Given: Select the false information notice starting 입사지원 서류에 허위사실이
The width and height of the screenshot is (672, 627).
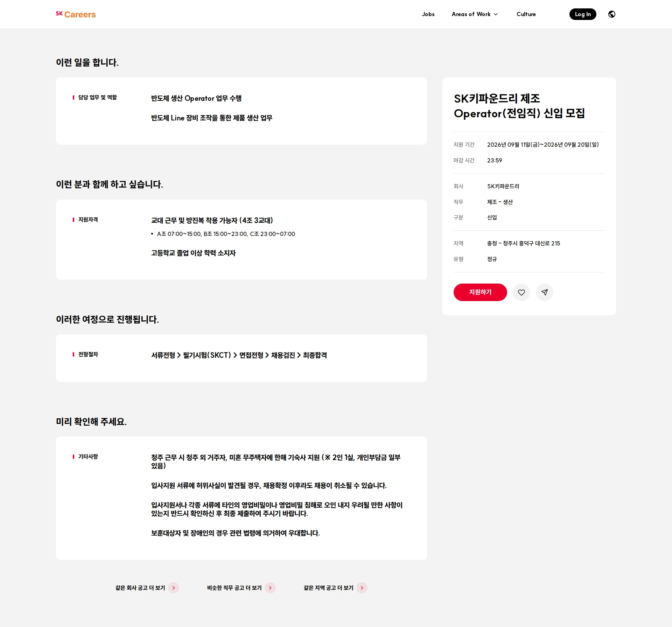Looking at the screenshot, I should (x=269, y=486).
